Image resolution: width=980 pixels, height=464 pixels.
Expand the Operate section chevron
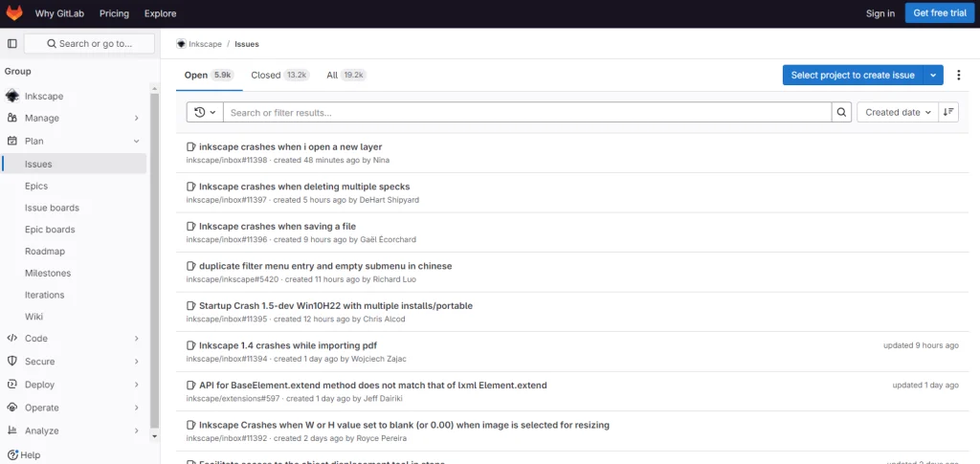point(136,408)
